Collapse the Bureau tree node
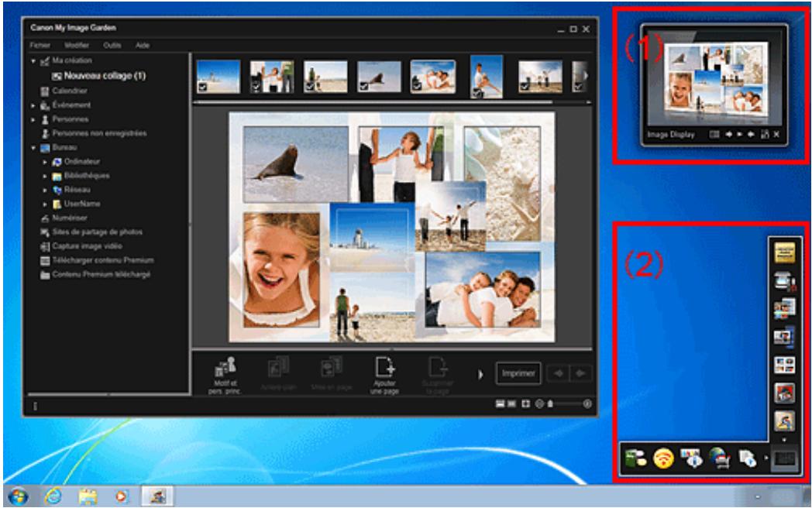812x508 pixels. point(33,148)
